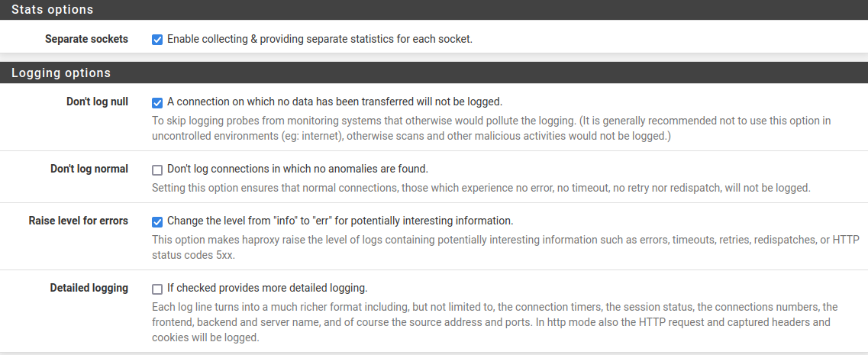Tick the Detailed logging checkbox

click(x=157, y=289)
